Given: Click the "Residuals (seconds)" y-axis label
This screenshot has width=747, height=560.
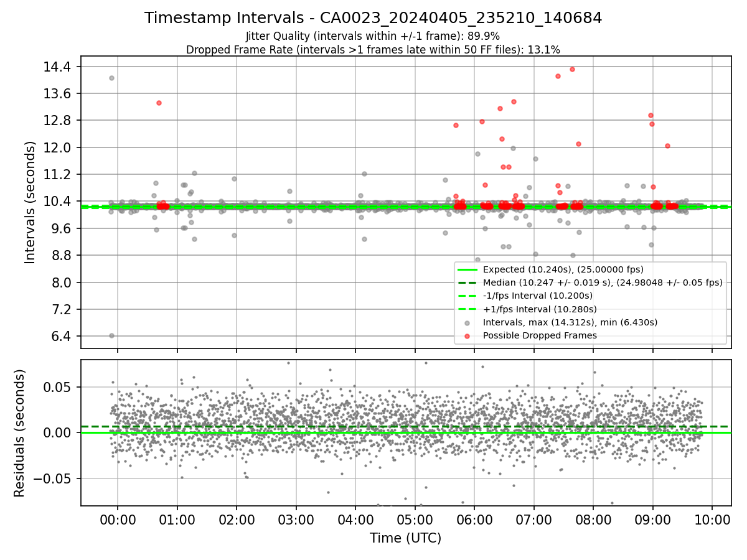Looking at the screenshot, I should (20, 433).
